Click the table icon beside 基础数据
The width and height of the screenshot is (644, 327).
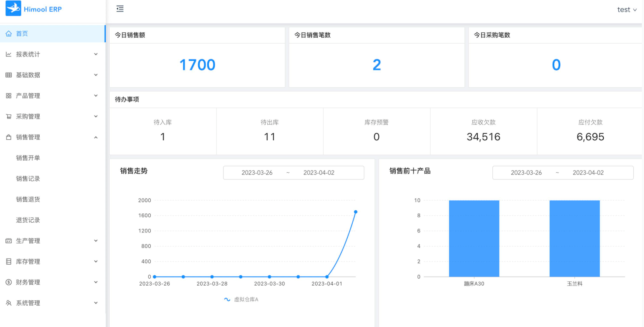click(x=9, y=75)
